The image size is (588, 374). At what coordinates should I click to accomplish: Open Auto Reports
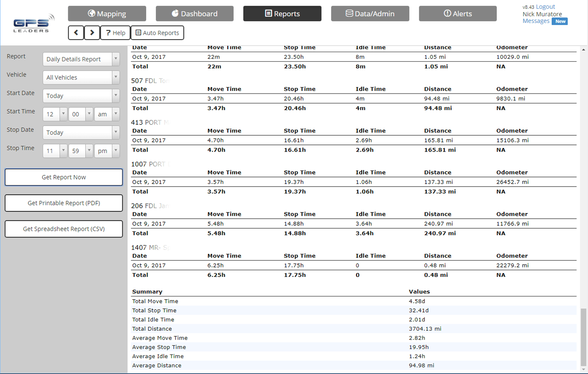pos(157,33)
